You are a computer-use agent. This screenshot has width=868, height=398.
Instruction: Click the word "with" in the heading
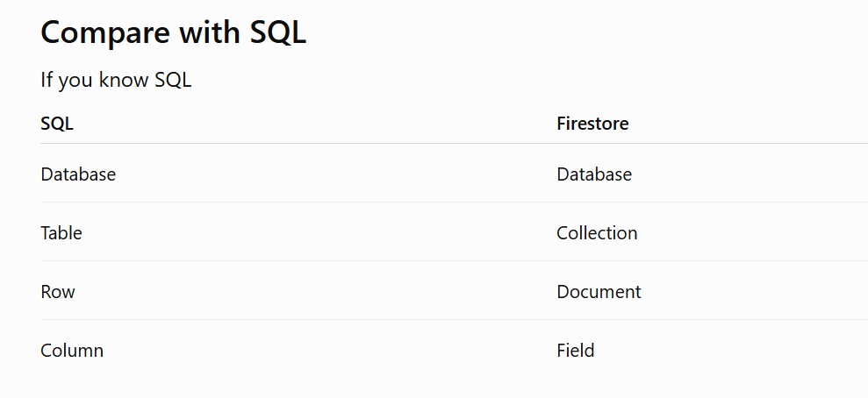(210, 33)
